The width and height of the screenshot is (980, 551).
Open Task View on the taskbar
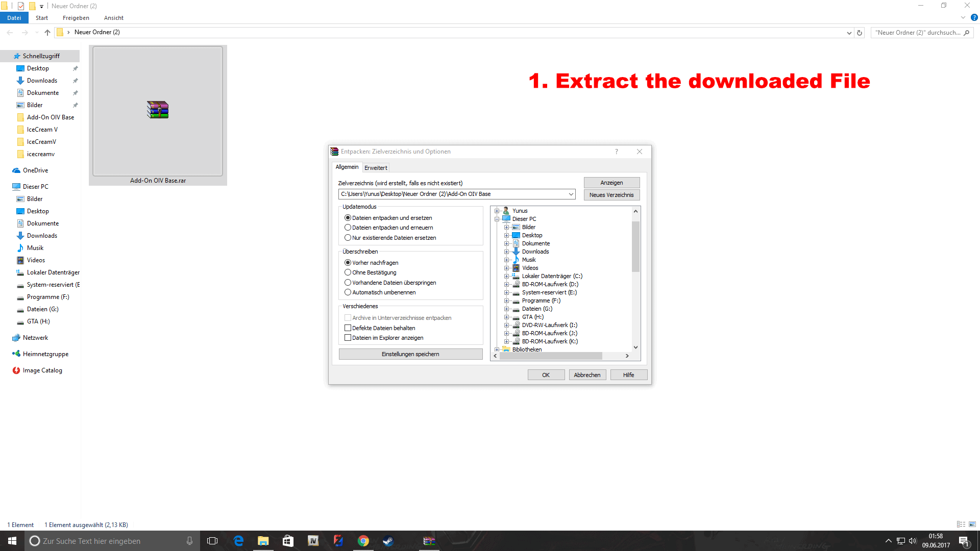pyautogui.click(x=212, y=541)
